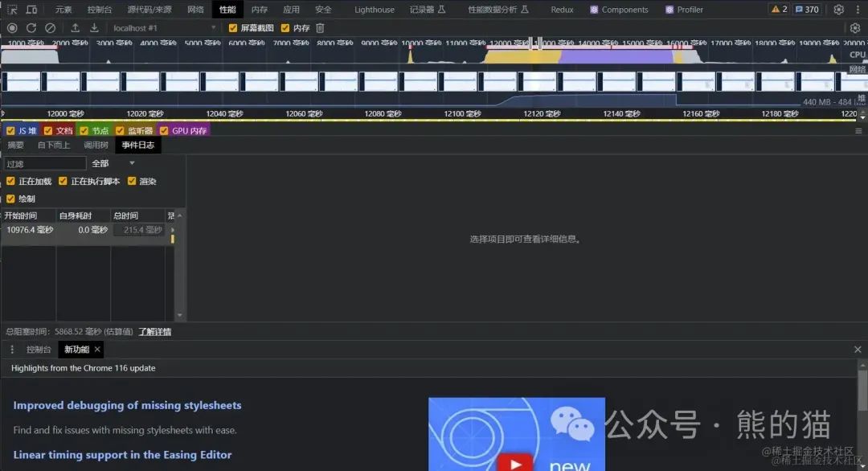Open the localhost #1 recording dropdown
Screen dimensions: 868x471
pyautogui.click(x=165, y=27)
